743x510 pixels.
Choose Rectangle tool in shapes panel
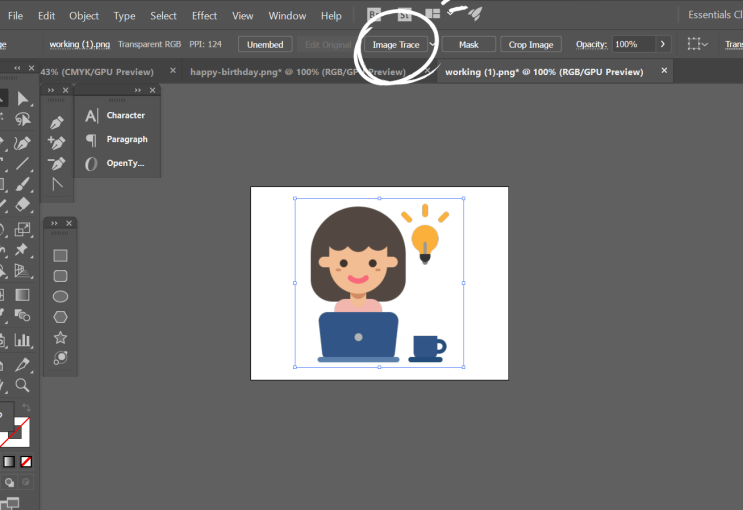[x=60, y=255]
